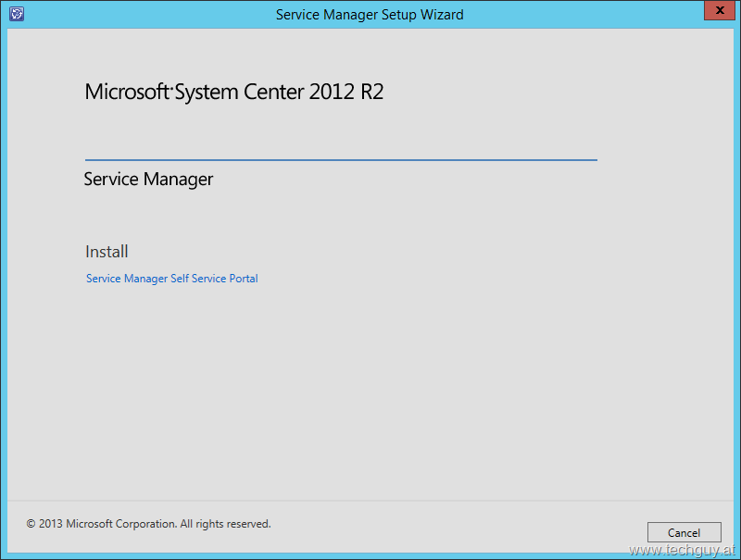Screen dimensions: 741x560
Task: Click the 'Install' section heading
Action: pos(107,252)
